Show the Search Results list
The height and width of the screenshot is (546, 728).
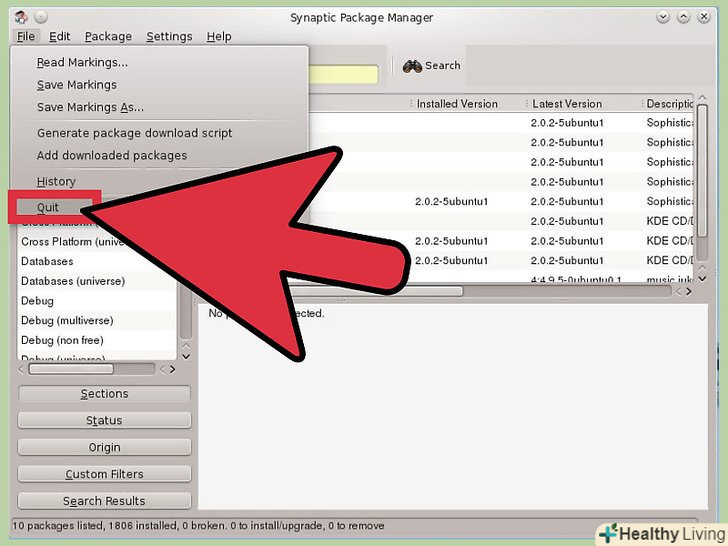pyautogui.click(x=104, y=501)
